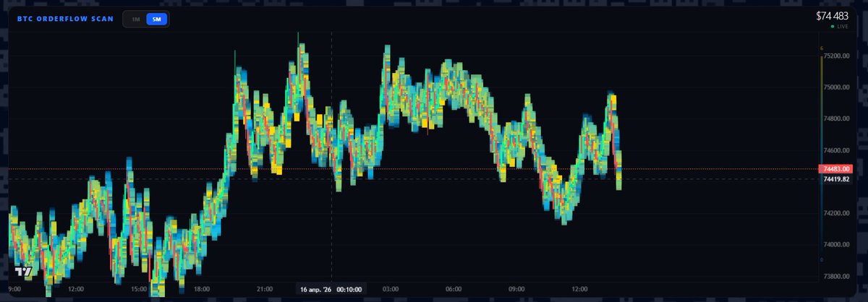Click the 03:00 time axis label
This screenshot has width=868, height=302.
[x=391, y=289]
